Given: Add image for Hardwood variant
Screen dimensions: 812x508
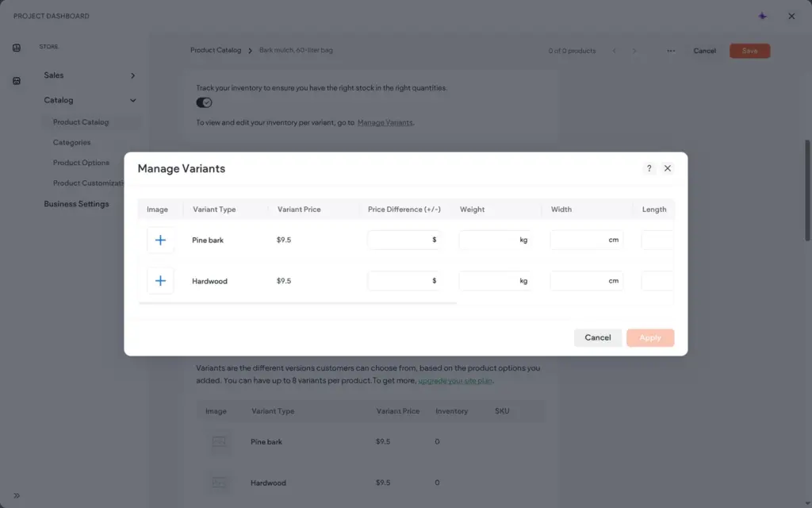Looking at the screenshot, I should click(x=160, y=281).
